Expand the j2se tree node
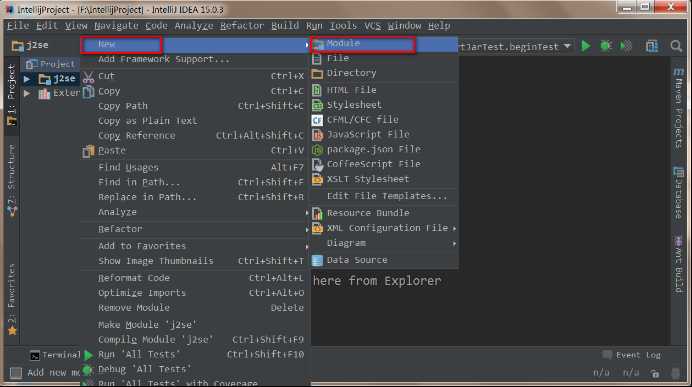 [x=27, y=79]
